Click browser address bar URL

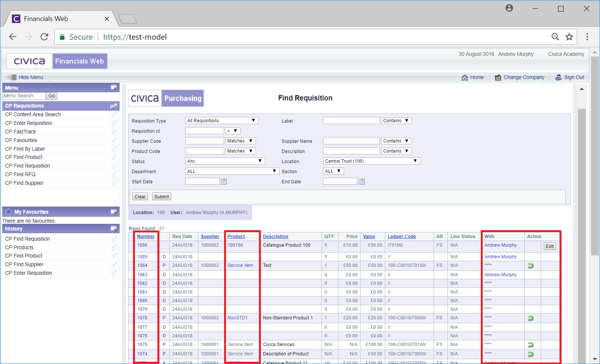pos(135,37)
